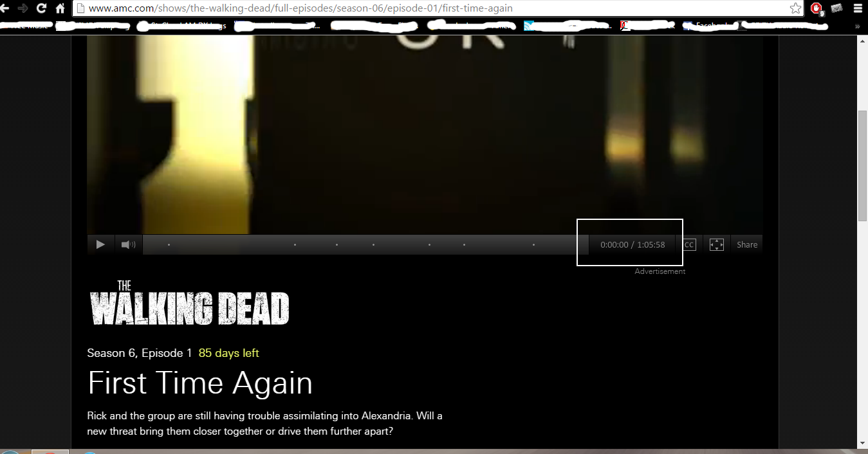View site info via the address bar page icon

[80, 8]
